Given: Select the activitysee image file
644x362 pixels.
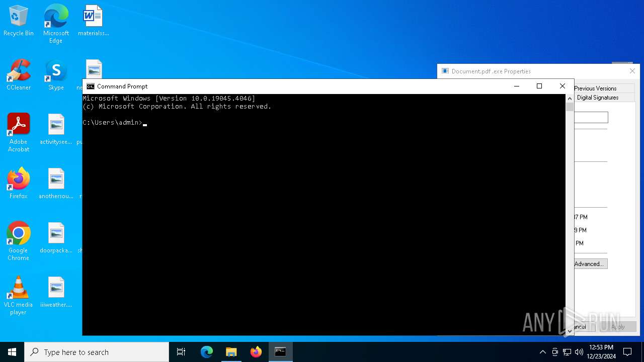Looking at the screenshot, I should click(56, 129).
